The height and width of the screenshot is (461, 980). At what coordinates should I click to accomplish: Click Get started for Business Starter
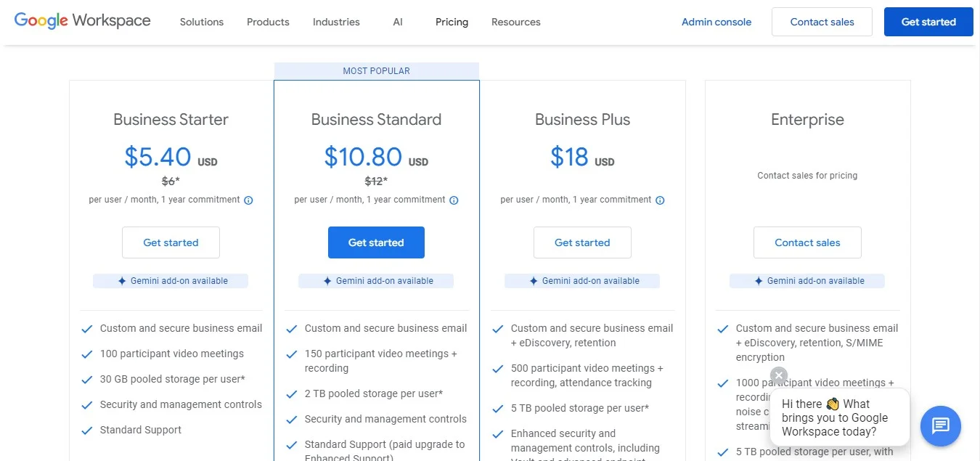171,242
